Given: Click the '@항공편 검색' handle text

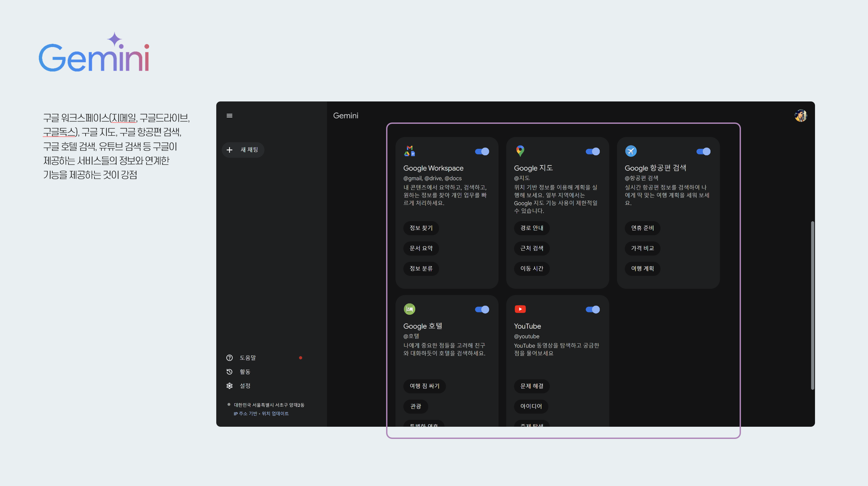Looking at the screenshot, I should coord(641,178).
